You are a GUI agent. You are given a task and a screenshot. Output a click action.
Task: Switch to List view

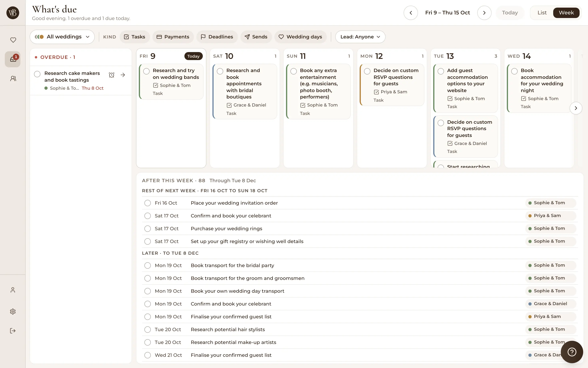(542, 13)
